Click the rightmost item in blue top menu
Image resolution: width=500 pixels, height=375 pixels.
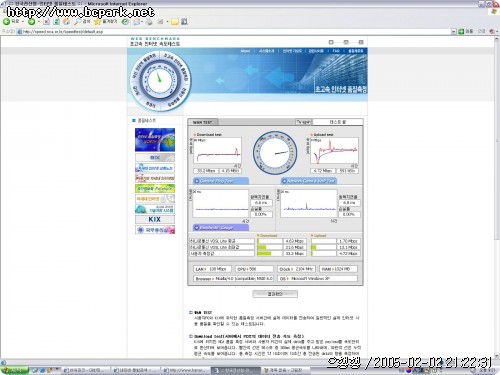point(356,51)
